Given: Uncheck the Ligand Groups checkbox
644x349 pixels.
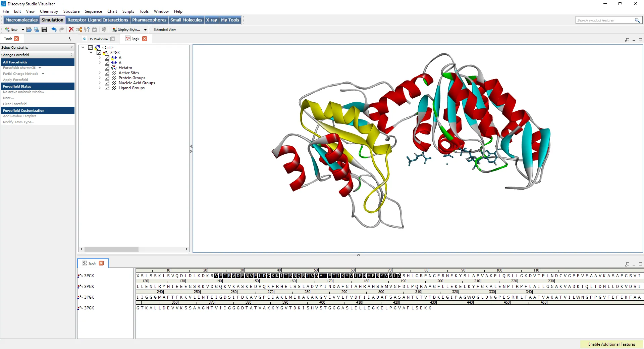Looking at the screenshot, I should point(107,88).
